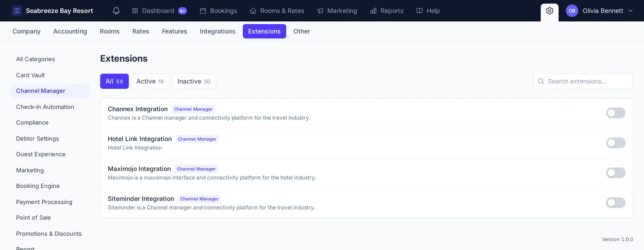Click the Version 1.0.0 text
The image size is (644, 250).
click(x=617, y=240)
